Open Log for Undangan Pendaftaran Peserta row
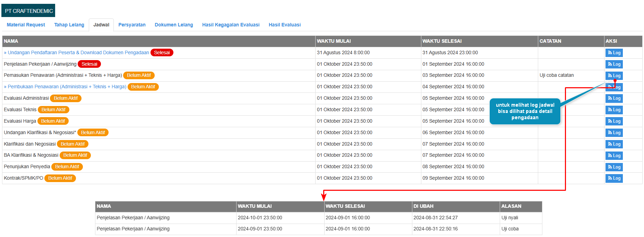 click(614, 53)
